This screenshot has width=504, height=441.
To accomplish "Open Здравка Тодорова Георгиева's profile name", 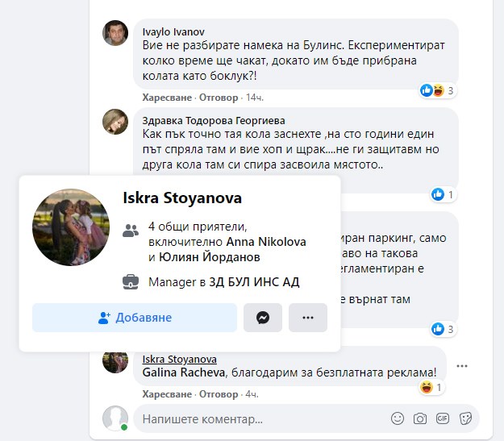I will (x=213, y=119).
